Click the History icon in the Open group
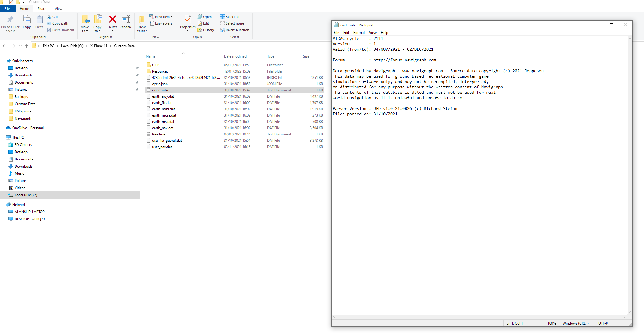 (x=200, y=30)
